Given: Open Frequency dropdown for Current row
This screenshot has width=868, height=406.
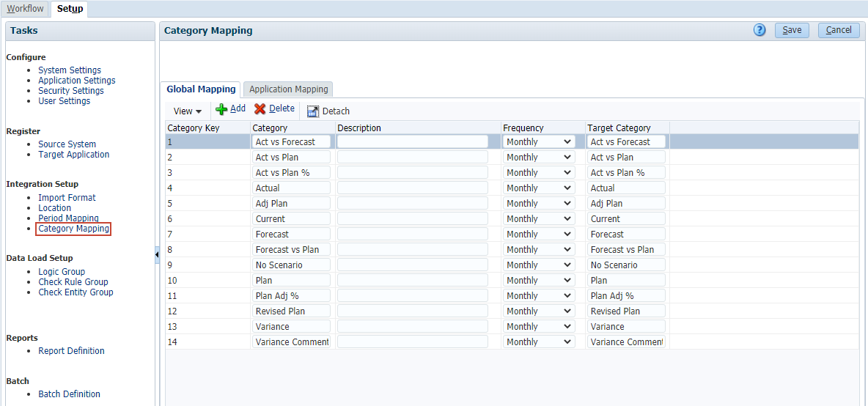Looking at the screenshot, I should (540, 218).
